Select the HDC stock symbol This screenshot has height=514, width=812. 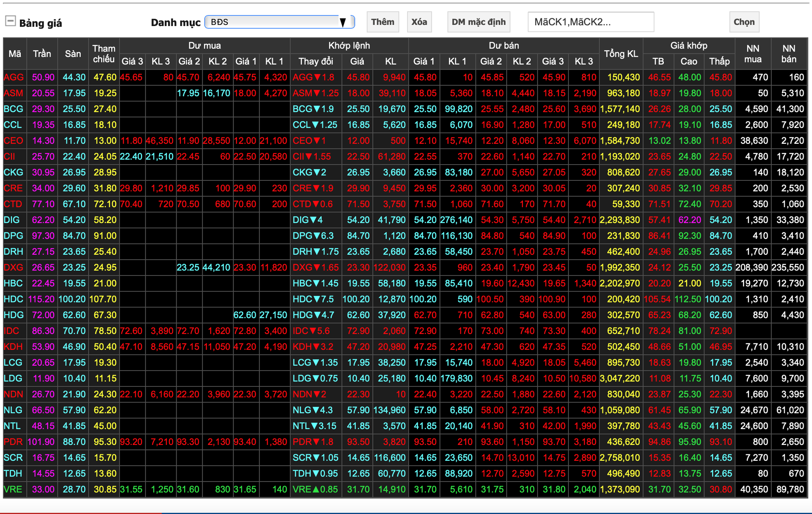click(13, 299)
